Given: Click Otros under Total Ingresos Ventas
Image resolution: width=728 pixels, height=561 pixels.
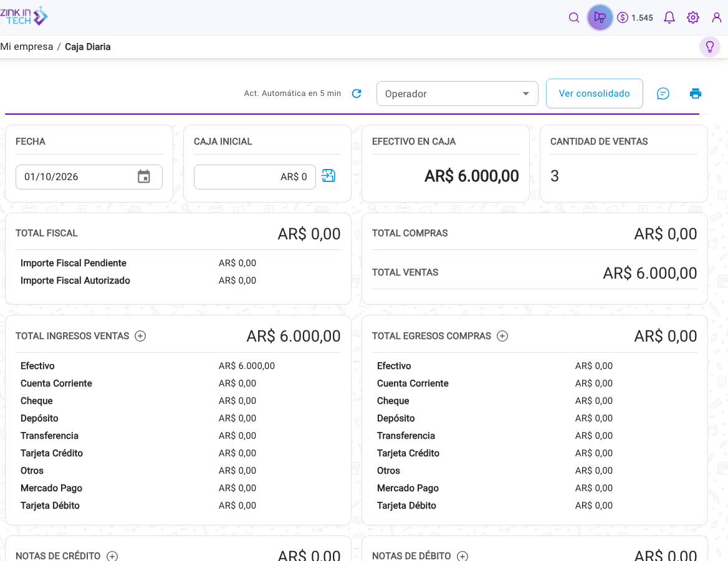Looking at the screenshot, I should click(32, 471).
